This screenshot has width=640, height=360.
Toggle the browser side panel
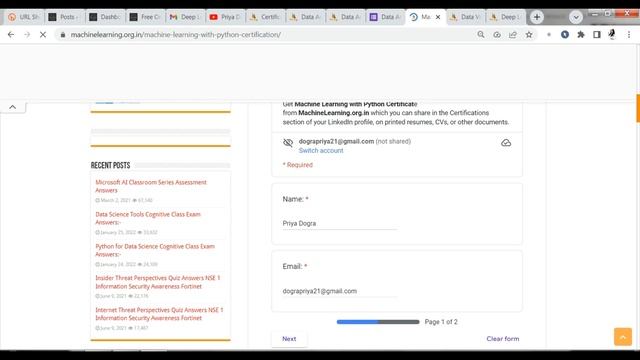click(597, 35)
